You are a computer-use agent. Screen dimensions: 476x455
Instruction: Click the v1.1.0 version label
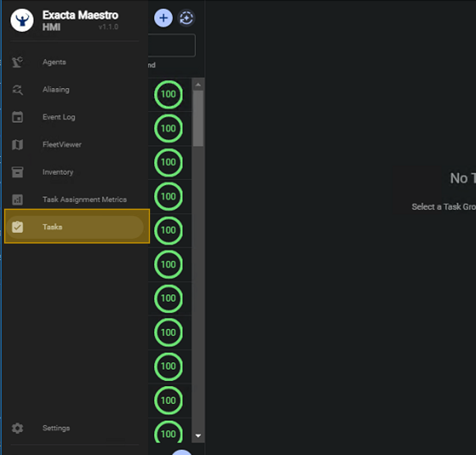108,27
